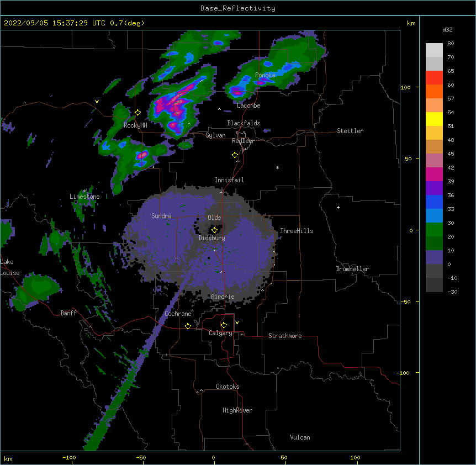Select the yellow diamond between Olds and Didsbury
Screen dimensions: 476x465
pyautogui.click(x=214, y=230)
